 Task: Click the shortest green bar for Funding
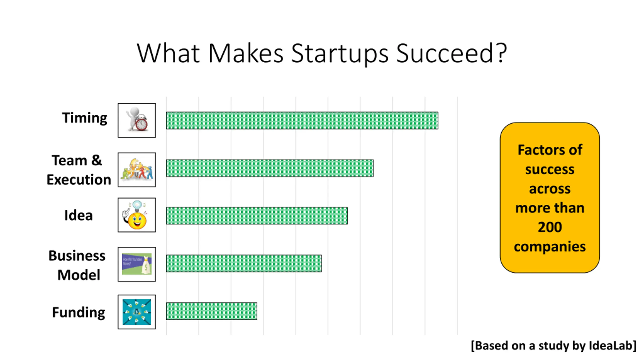click(x=211, y=311)
